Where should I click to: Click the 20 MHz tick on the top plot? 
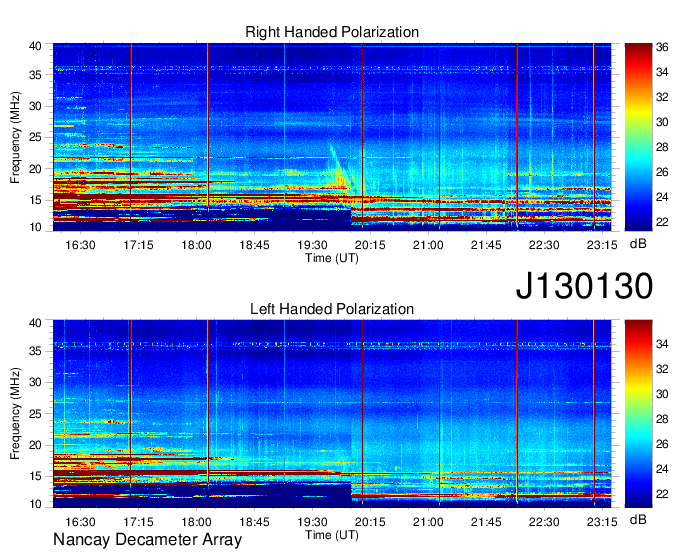[35, 169]
